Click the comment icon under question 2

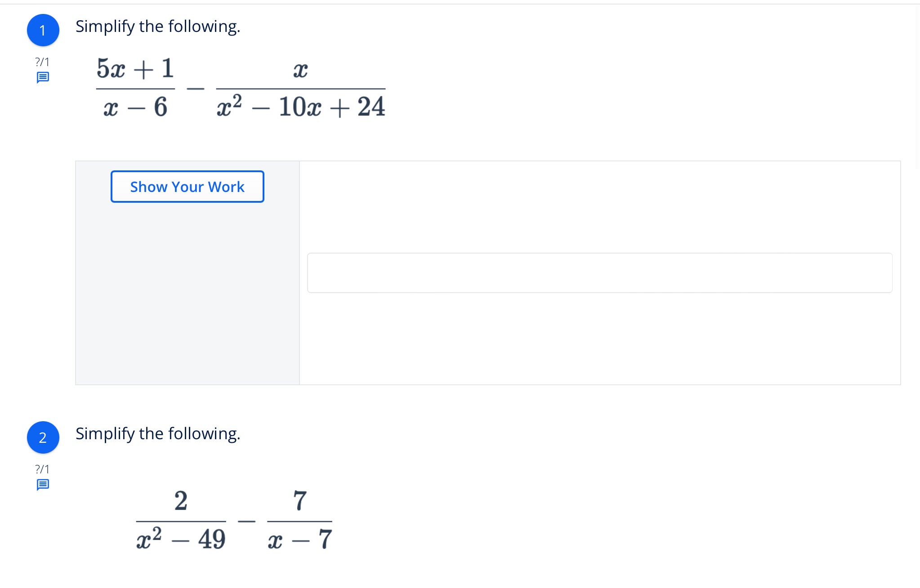[43, 485]
